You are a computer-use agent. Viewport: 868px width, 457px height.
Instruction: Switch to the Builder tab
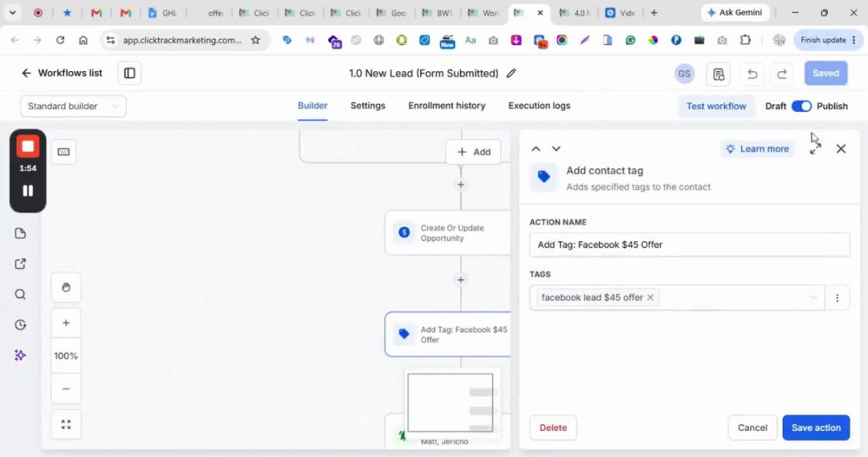point(312,106)
